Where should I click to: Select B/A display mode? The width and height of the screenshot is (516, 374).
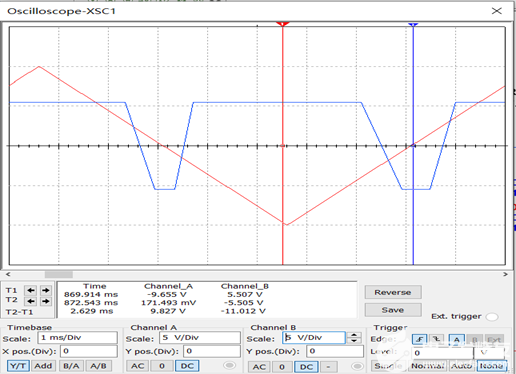[x=71, y=366]
